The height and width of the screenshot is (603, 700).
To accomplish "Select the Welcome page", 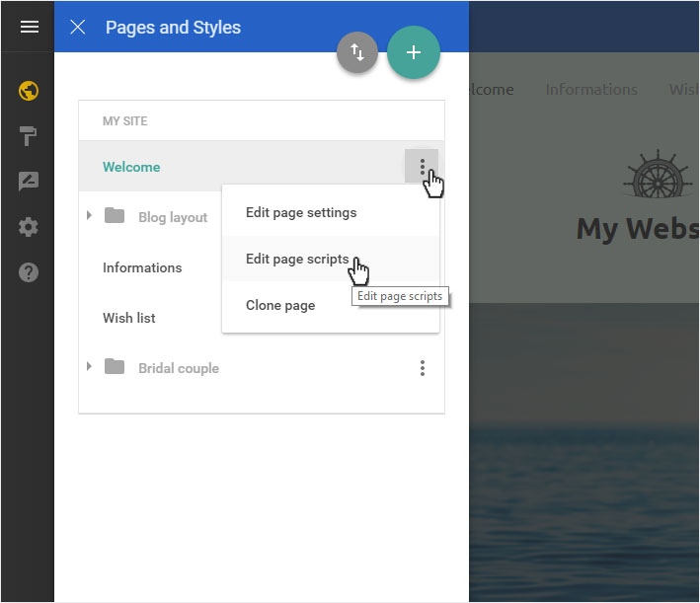I will pyautogui.click(x=131, y=167).
